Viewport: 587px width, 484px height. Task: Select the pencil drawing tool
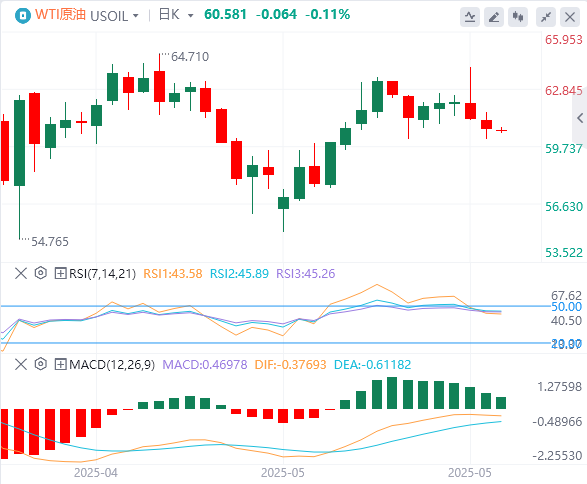(x=494, y=17)
